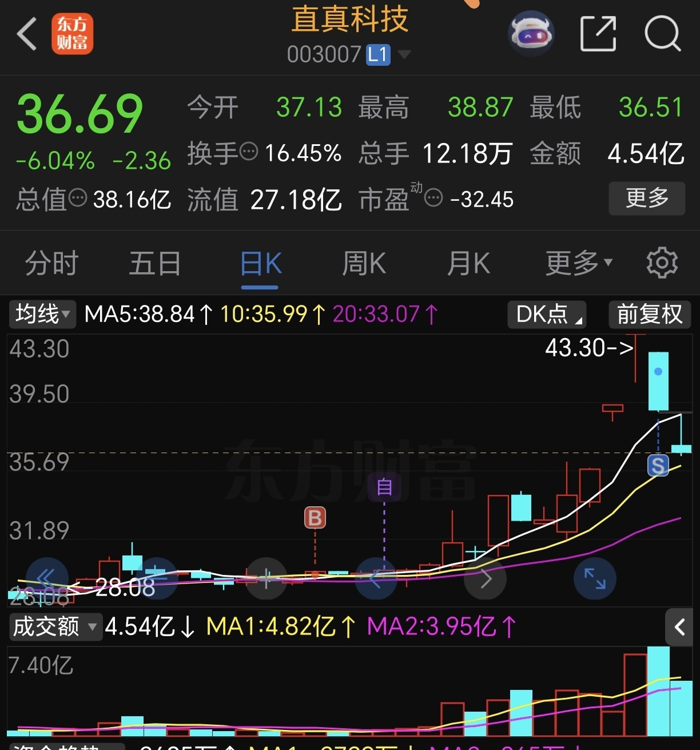The height and width of the screenshot is (750, 700).
Task: Tap the back arrow icon
Action: tap(26, 34)
